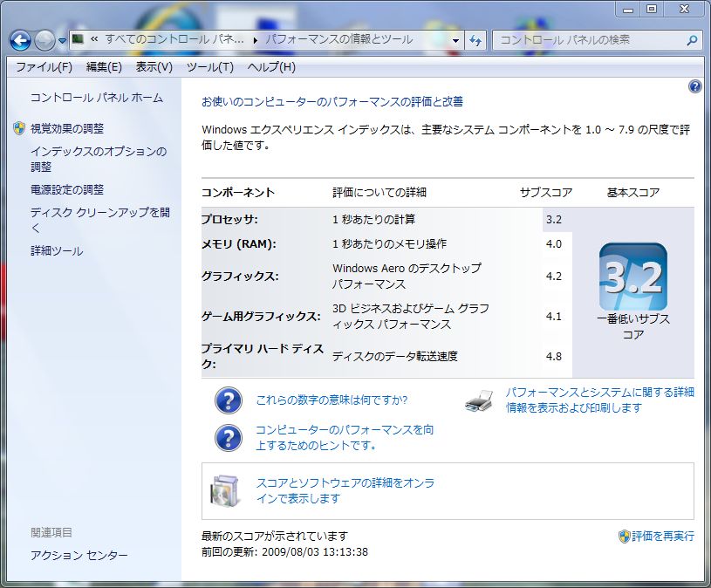
Task: Click グラフィックス: component label
Action: click(x=240, y=276)
